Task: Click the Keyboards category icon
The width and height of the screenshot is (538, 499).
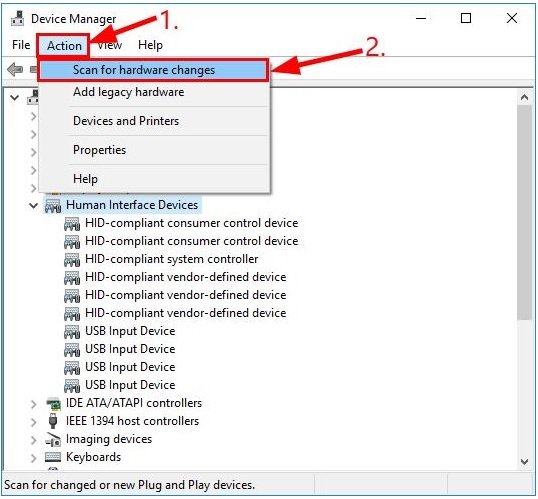Action: 53,457
